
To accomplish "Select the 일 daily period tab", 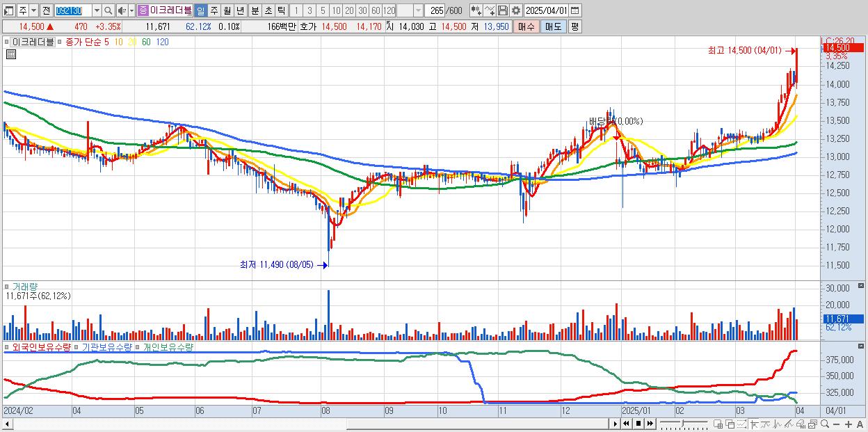I will pyautogui.click(x=200, y=10).
